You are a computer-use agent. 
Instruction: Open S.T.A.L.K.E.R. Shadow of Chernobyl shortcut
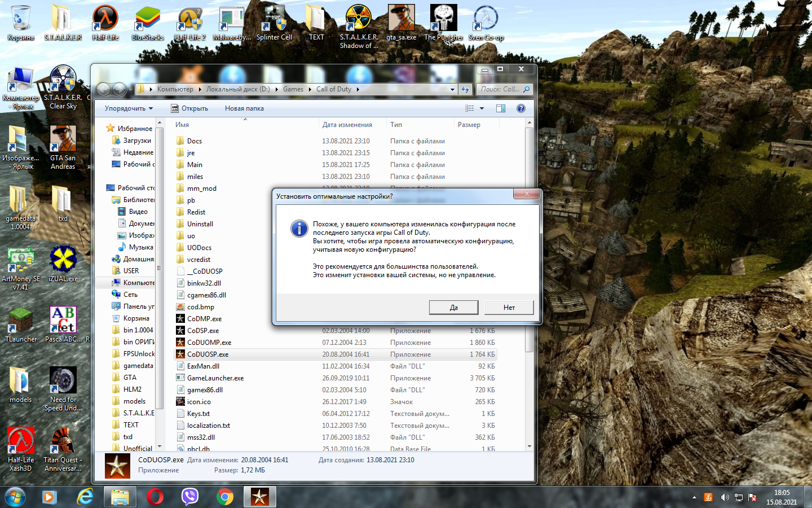(x=359, y=27)
